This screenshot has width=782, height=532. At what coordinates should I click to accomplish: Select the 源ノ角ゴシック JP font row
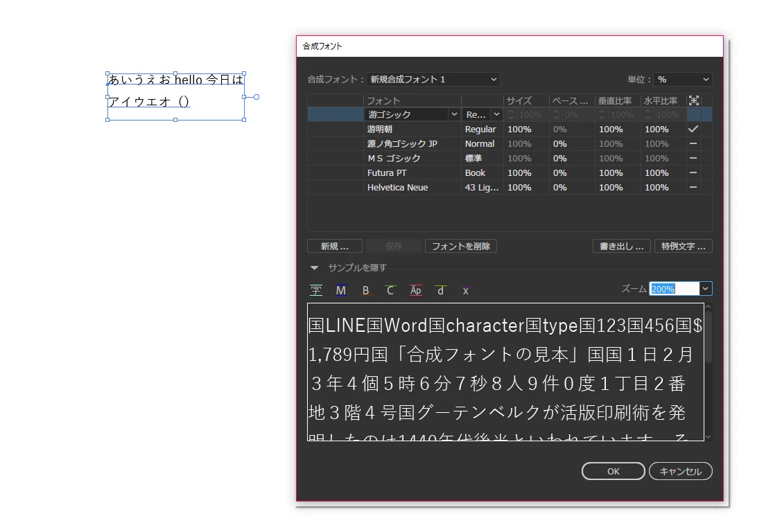click(x=509, y=143)
